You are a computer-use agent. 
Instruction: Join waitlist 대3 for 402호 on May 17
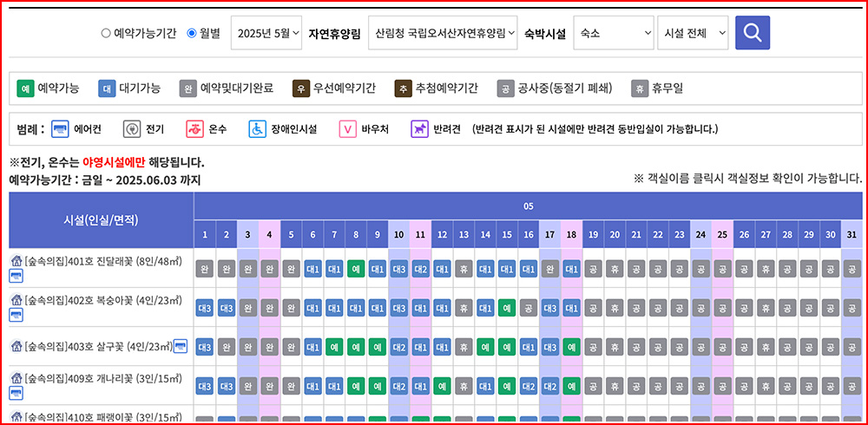pyautogui.click(x=550, y=307)
